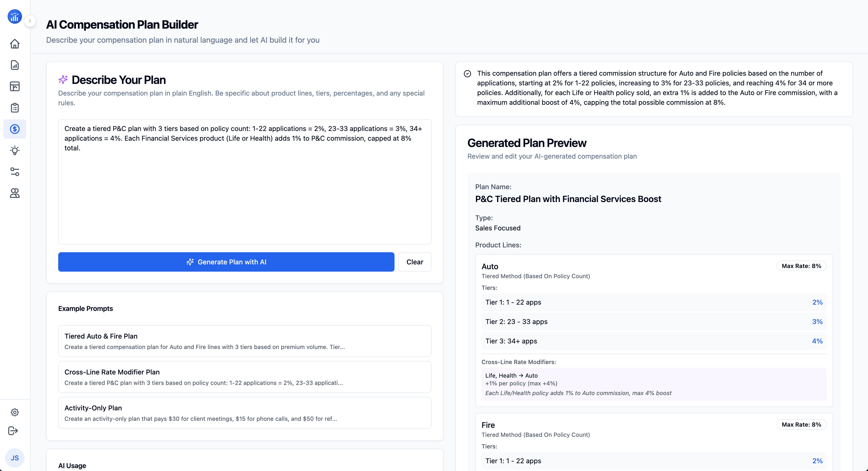
Task: Open the reports chart document icon
Action: (x=15, y=65)
